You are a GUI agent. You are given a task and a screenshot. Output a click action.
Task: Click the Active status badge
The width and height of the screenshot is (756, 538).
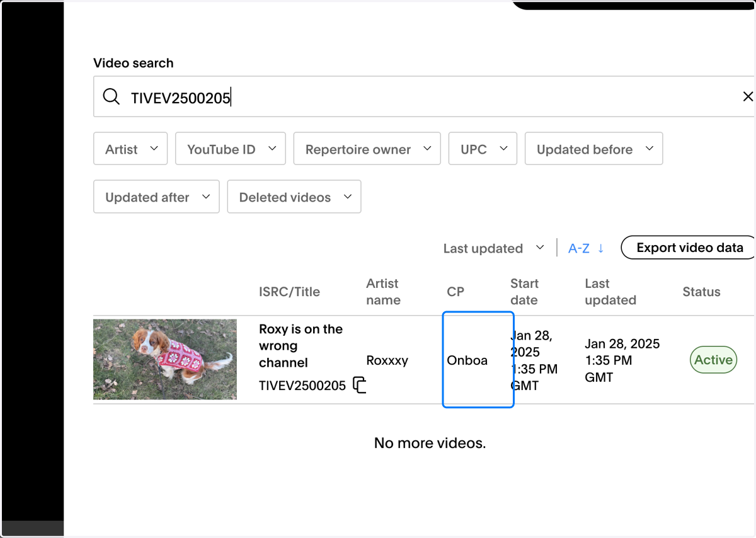[714, 360]
